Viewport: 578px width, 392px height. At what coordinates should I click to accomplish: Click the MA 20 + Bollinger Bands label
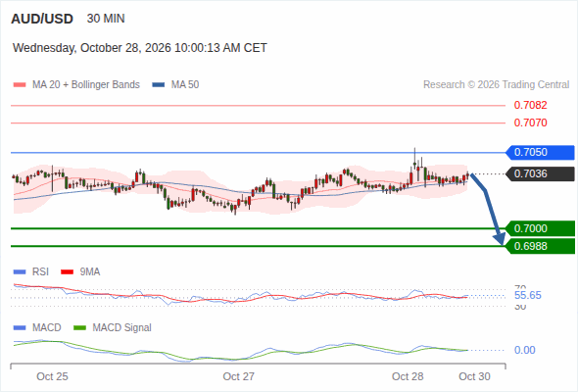coord(86,85)
